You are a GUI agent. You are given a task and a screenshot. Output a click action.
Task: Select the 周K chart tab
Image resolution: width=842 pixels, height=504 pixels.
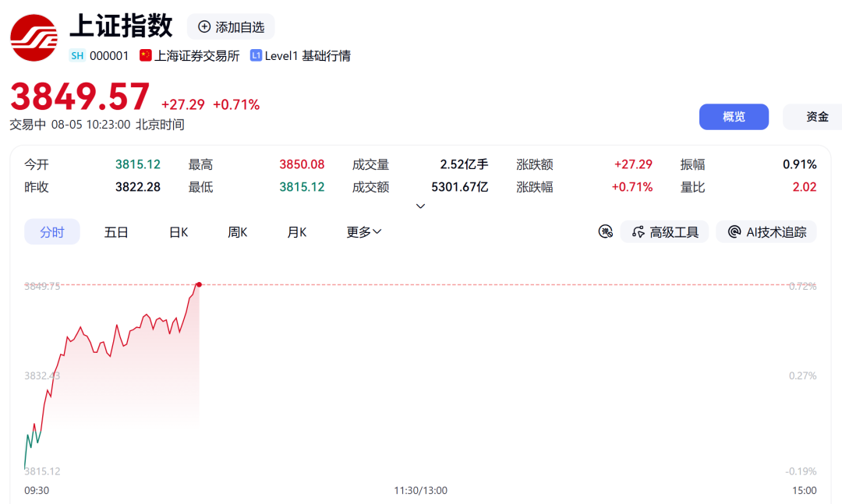click(237, 232)
